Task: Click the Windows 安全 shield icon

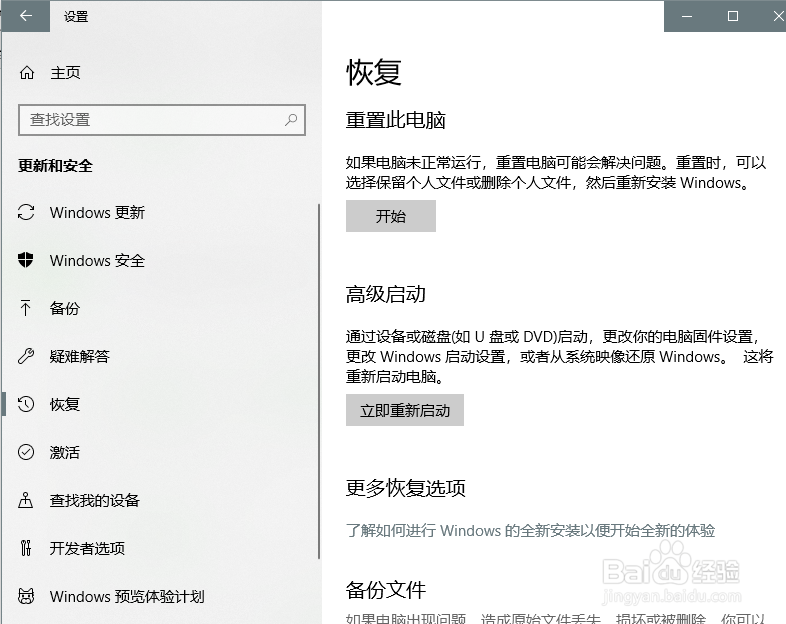Action: coord(26,260)
